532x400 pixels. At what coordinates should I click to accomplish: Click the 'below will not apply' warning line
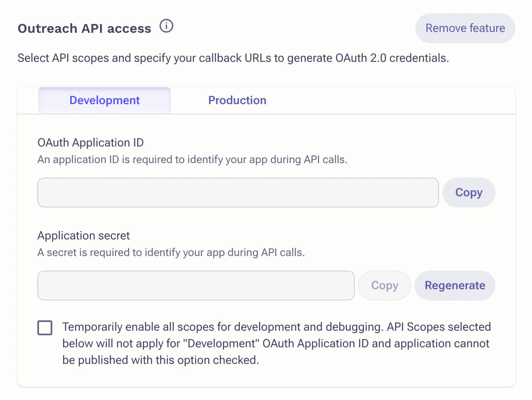(276, 344)
